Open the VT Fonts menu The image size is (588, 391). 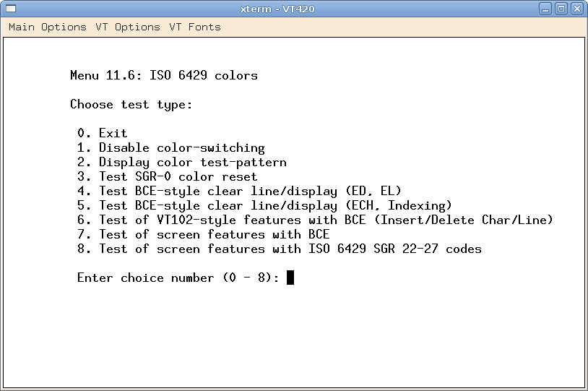pos(195,27)
